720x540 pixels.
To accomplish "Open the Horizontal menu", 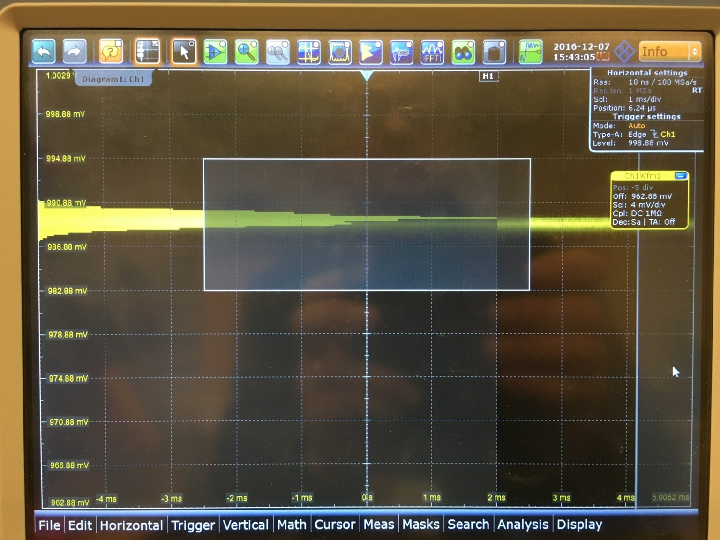I will [x=131, y=525].
